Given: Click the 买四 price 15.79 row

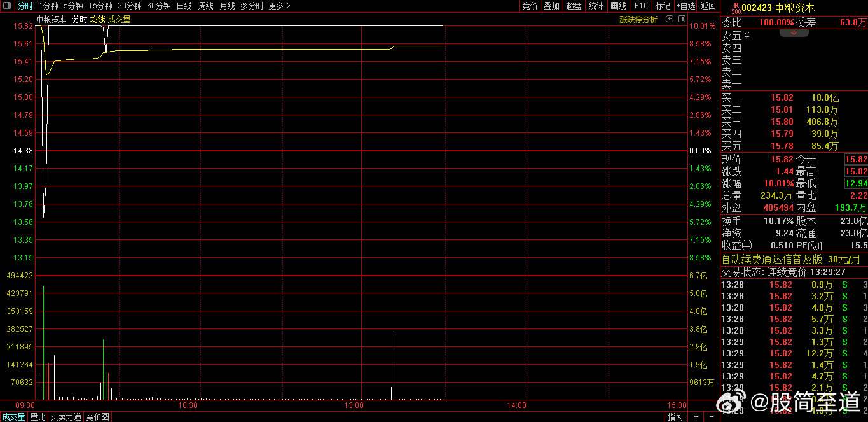Looking at the screenshot, I should 794,134.
